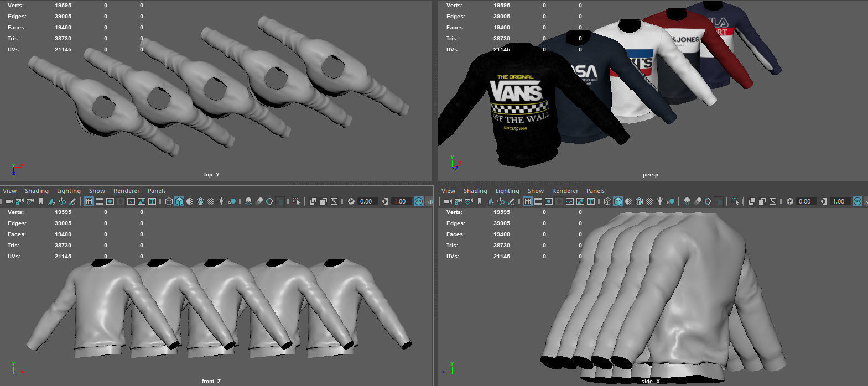Click Textured checker icon in front -Z panel toolbar
The image size is (868, 386).
(211, 201)
